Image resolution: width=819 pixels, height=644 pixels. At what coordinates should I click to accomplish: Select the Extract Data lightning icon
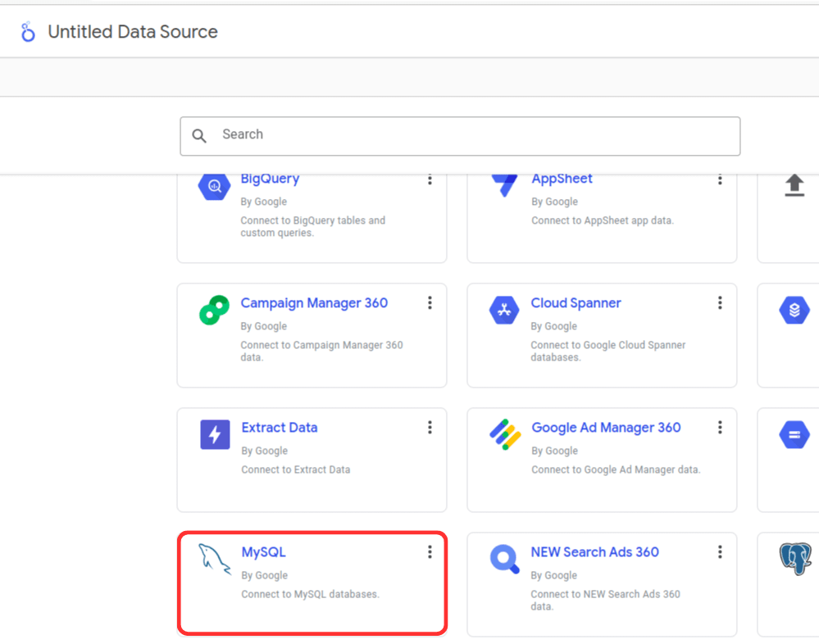215,434
